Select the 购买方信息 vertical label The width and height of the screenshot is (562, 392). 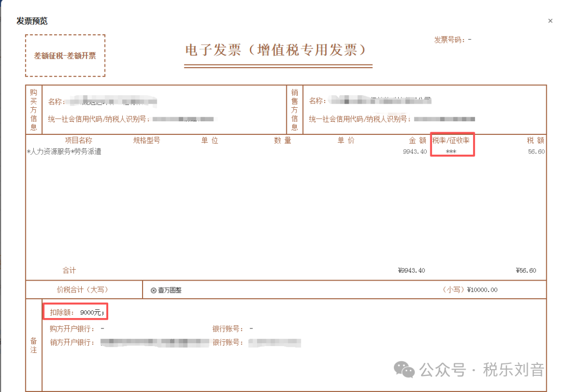[x=34, y=110]
